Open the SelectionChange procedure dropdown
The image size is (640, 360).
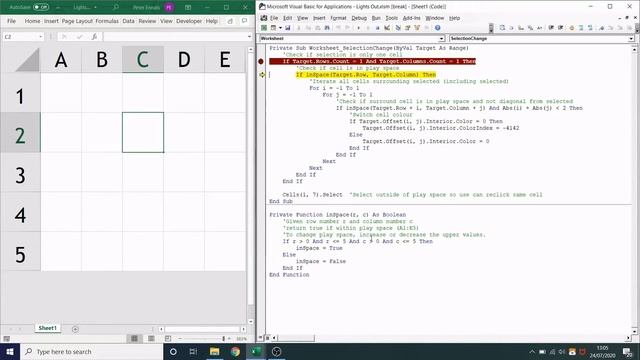click(x=631, y=38)
